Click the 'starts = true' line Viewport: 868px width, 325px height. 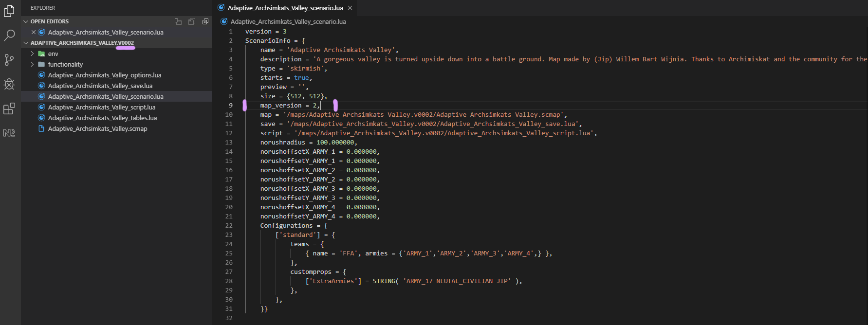pyautogui.click(x=286, y=77)
